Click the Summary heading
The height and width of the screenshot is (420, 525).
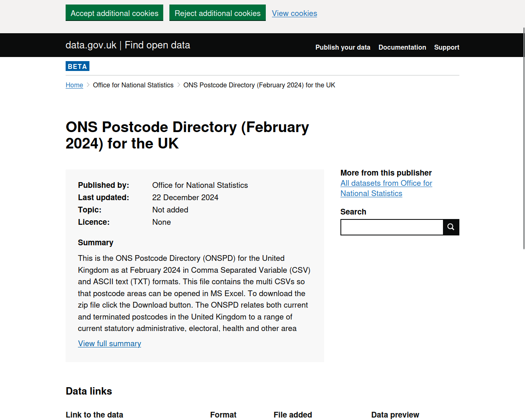tap(96, 242)
